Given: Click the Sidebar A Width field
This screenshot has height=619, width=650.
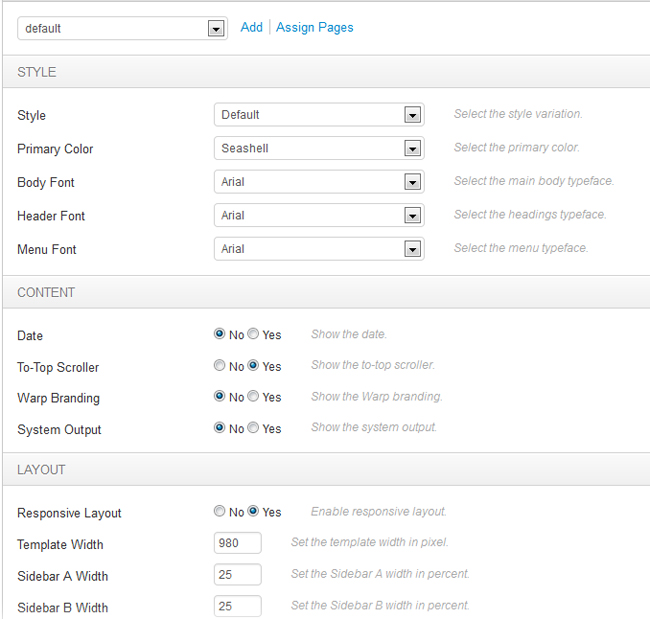Looking at the screenshot, I should [x=238, y=575].
